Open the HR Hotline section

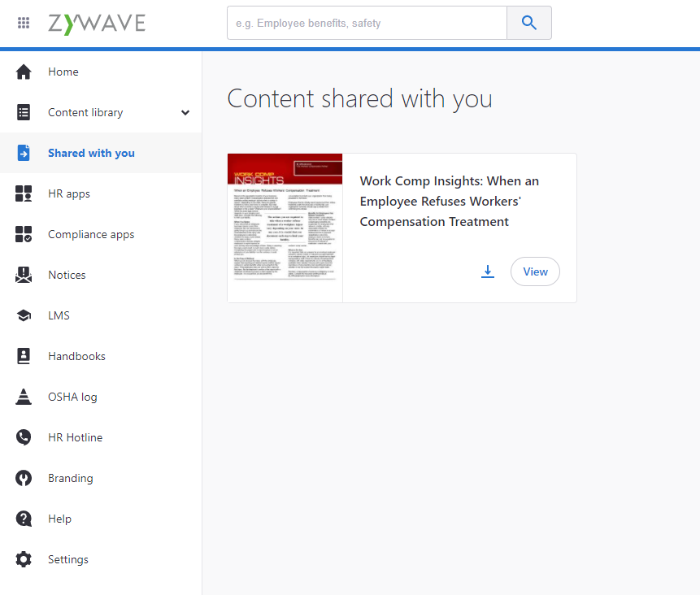pyautogui.click(x=75, y=437)
